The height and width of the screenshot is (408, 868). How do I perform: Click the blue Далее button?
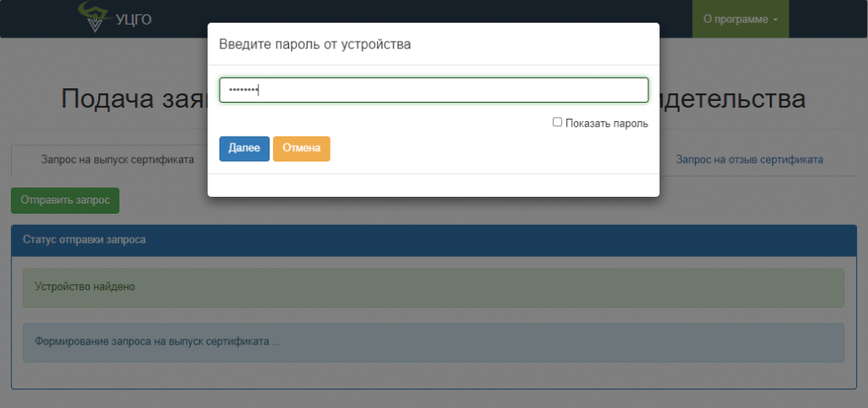click(x=244, y=148)
